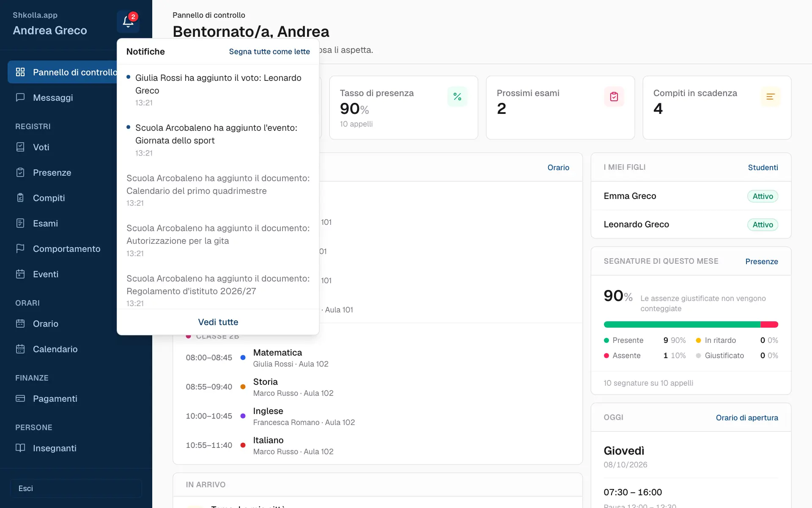Click the Esci button
This screenshot has width=812, height=508.
(76, 488)
